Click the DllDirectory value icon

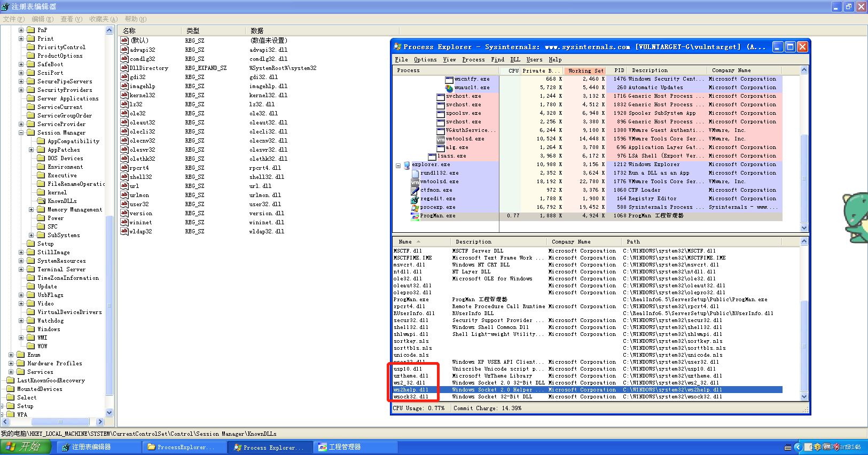124,68
